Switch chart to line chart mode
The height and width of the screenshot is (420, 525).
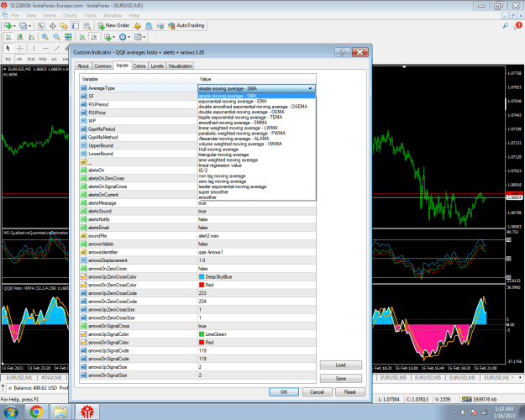point(31,37)
